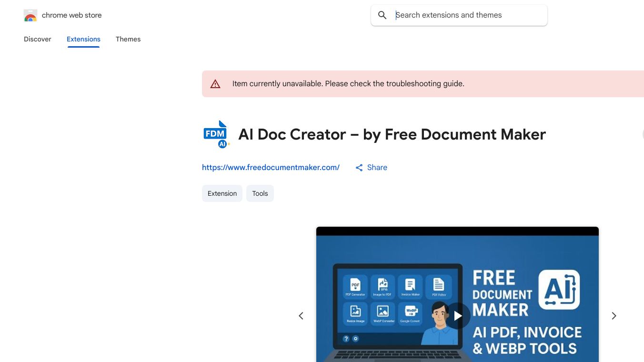Select the Extensions tab
The height and width of the screenshot is (362, 644).
(83, 39)
